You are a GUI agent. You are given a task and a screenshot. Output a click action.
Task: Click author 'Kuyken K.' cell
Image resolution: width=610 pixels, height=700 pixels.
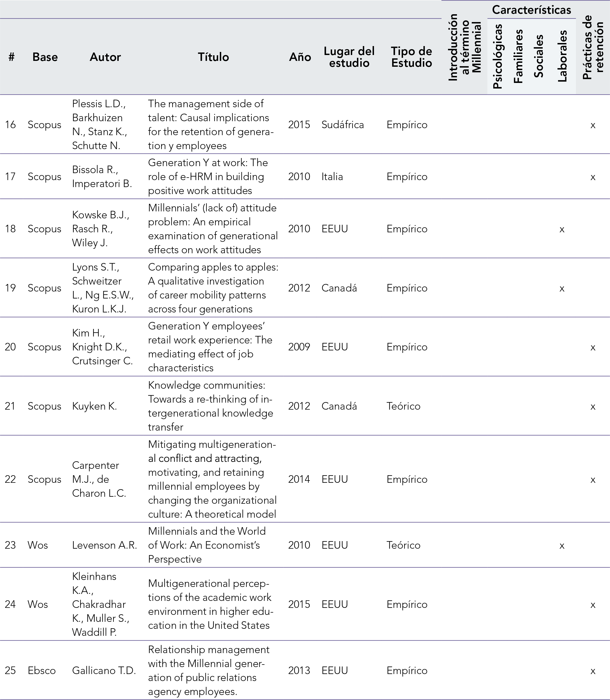[x=94, y=406]
